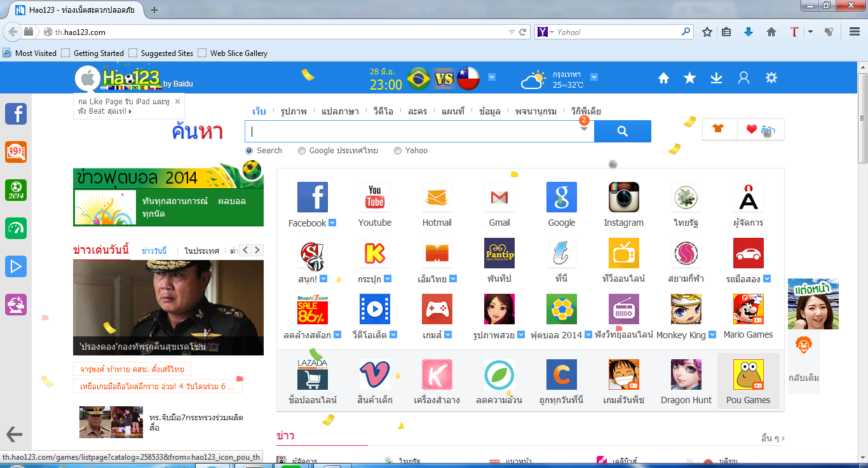Click the user account icon in the blue header
The image size is (868, 468).
(x=743, y=78)
